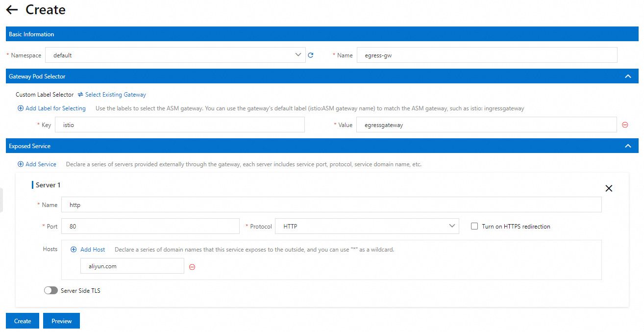Click the Add Label for Selecting plus icon
This screenshot has width=644, height=332.
tap(21, 108)
